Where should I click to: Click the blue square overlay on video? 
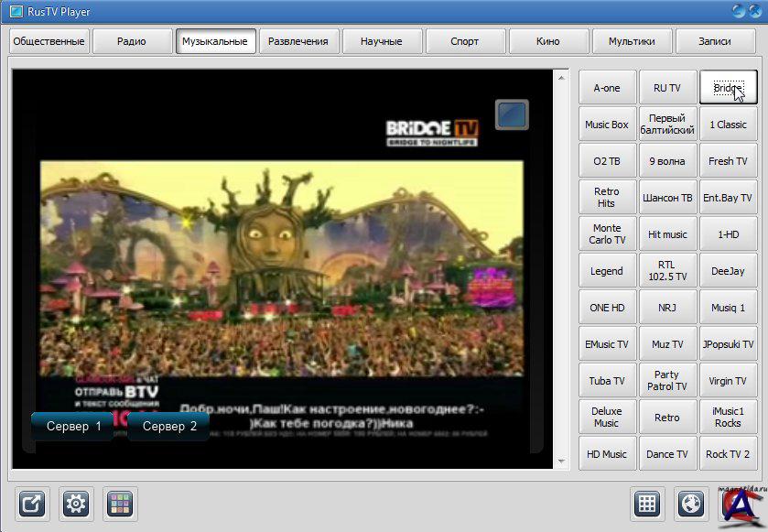click(512, 114)
